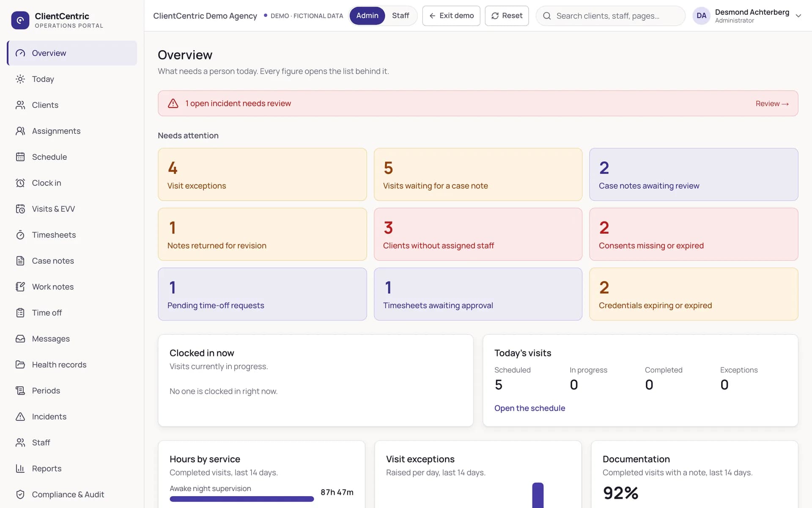Click the Reset button
Viewport: 812px width, 508px height.
pos(507,16)
